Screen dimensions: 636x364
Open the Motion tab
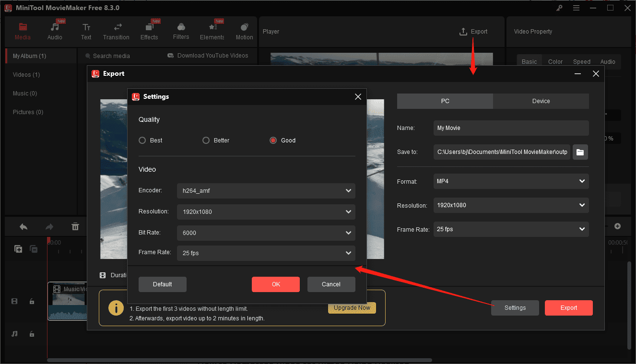point(244,32)
